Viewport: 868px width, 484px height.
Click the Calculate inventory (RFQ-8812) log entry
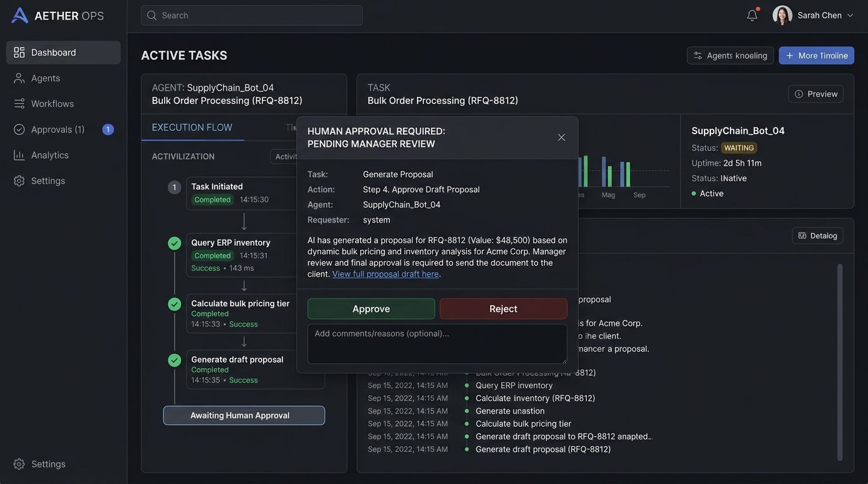click(x=536, y=398)
